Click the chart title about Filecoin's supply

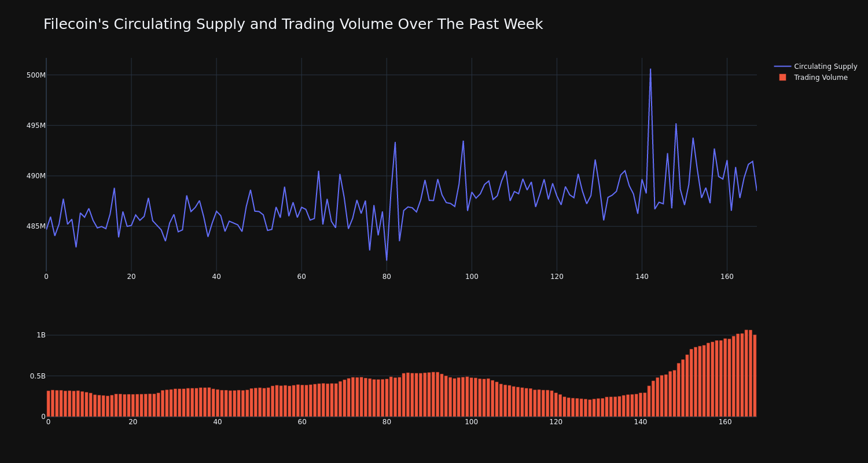tap(293, 25)
